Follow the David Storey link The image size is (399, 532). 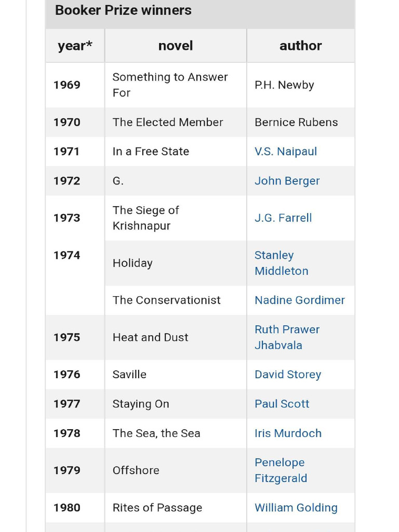(x=287, y=375)
